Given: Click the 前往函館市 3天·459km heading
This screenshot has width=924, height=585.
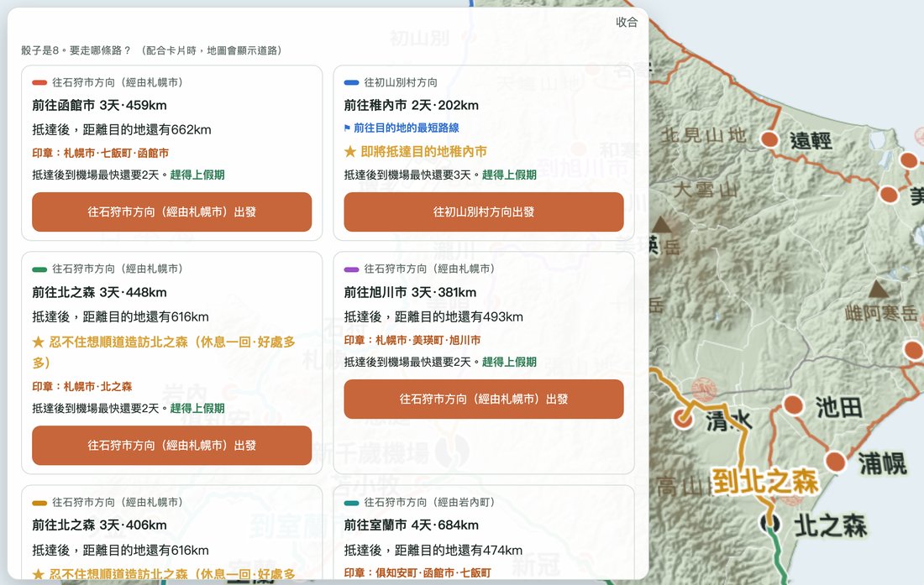Looking at the screenshot, I should (100, 106).
